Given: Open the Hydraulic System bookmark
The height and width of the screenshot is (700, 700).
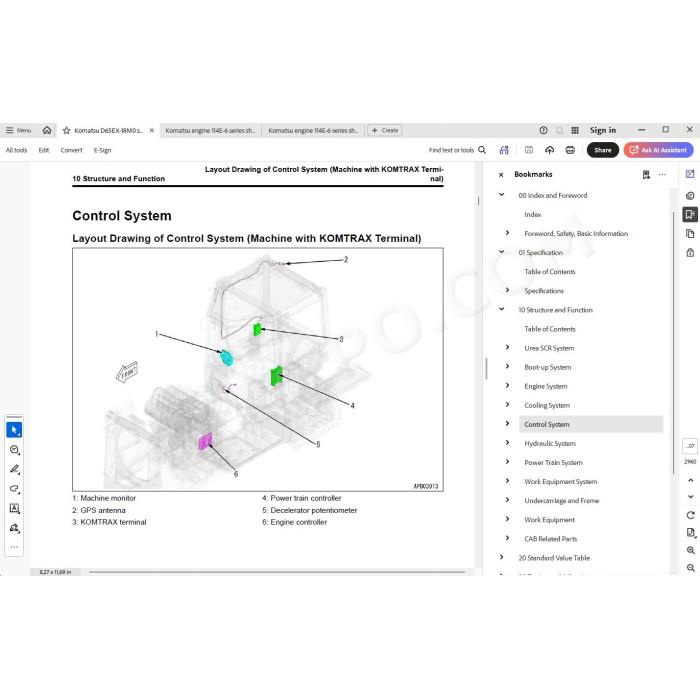Looking at the screenshot, I should coord(550,443).
